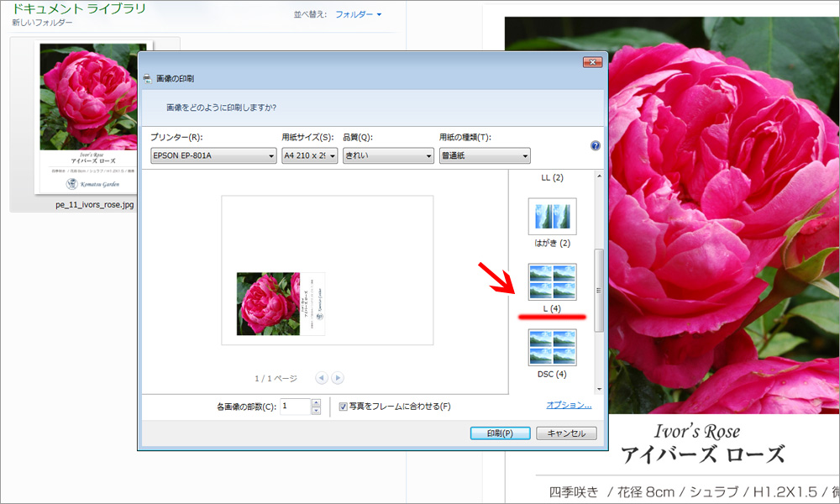
Task: Click the help question mark icon
Action: click(x=596, y=145)
